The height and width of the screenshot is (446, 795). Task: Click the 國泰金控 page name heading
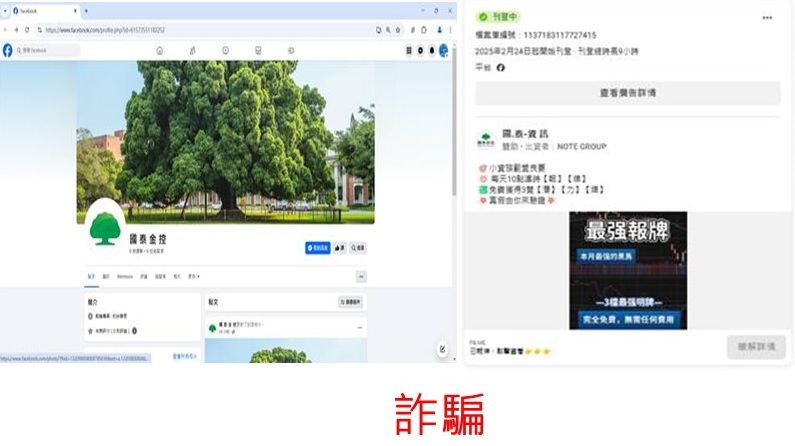(148, 239)
